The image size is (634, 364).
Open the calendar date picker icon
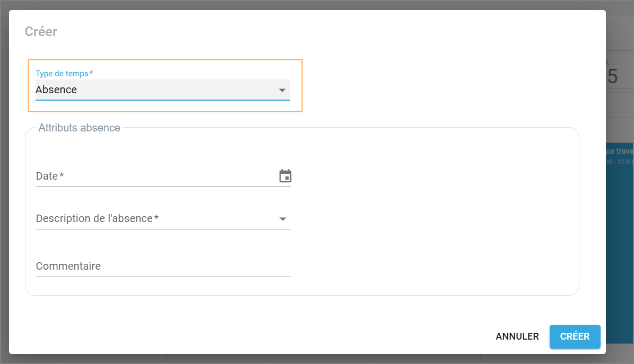pos(285,176)
